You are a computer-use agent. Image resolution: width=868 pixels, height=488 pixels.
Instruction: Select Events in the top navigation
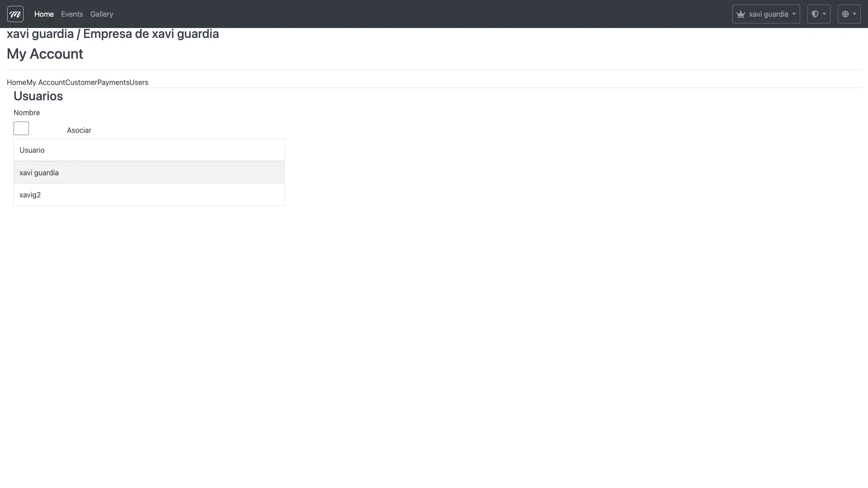pyautogui.click(x=71, y=14)
